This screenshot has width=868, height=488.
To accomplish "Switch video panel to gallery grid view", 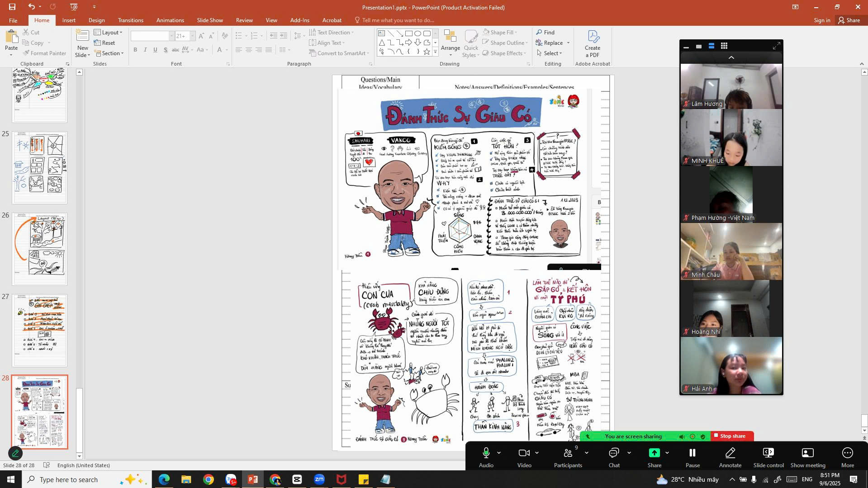I will click(x=724, y=46).
